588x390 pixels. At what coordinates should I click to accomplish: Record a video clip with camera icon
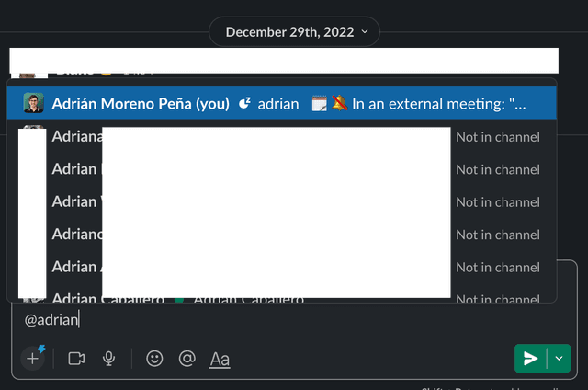(76, 359)
